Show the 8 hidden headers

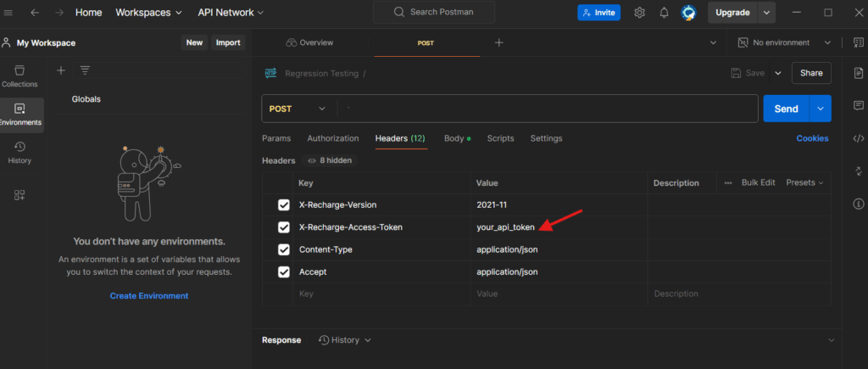tap(330, 160)
